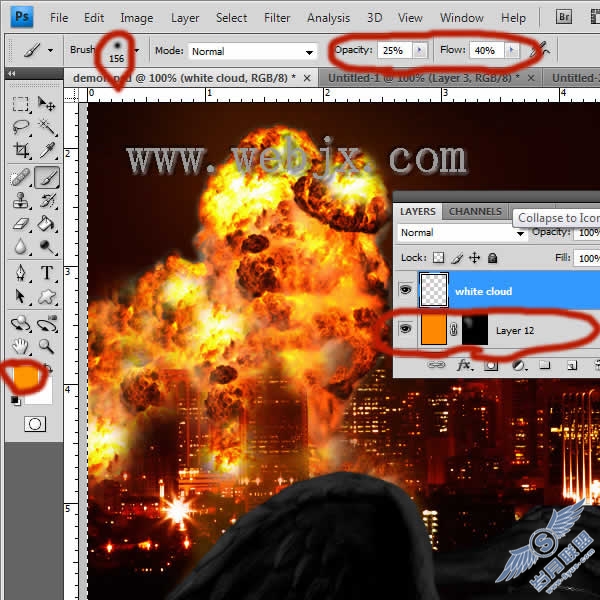The image size is (600, 600).
Task: Toggle Quick Mask mode
Action: [35, 424]
